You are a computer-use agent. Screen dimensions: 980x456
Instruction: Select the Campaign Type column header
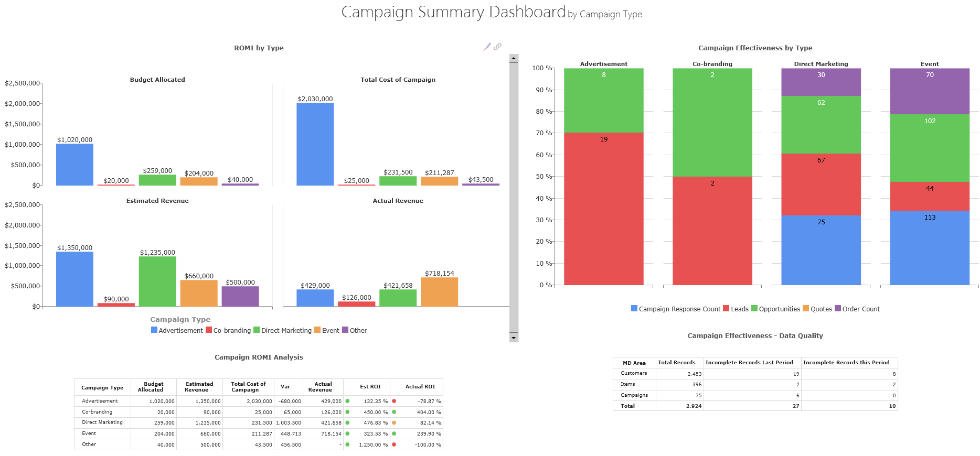pos(102,387)
